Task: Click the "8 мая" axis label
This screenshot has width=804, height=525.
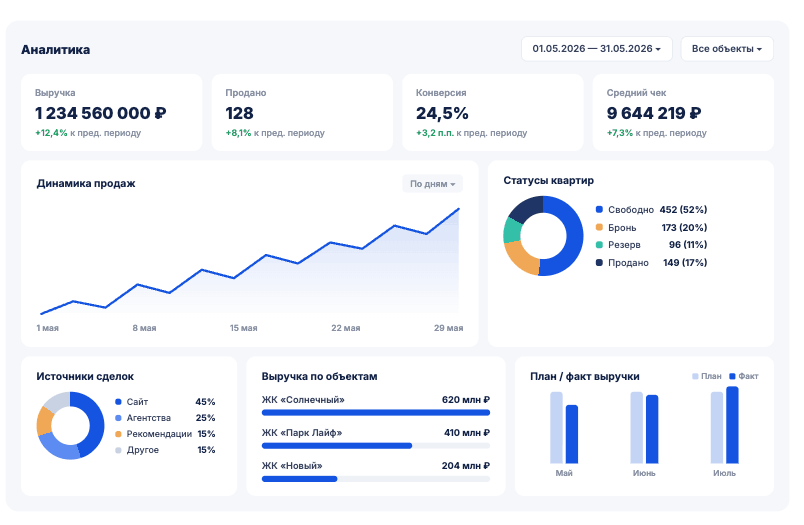Action: [x=144, y=328]
